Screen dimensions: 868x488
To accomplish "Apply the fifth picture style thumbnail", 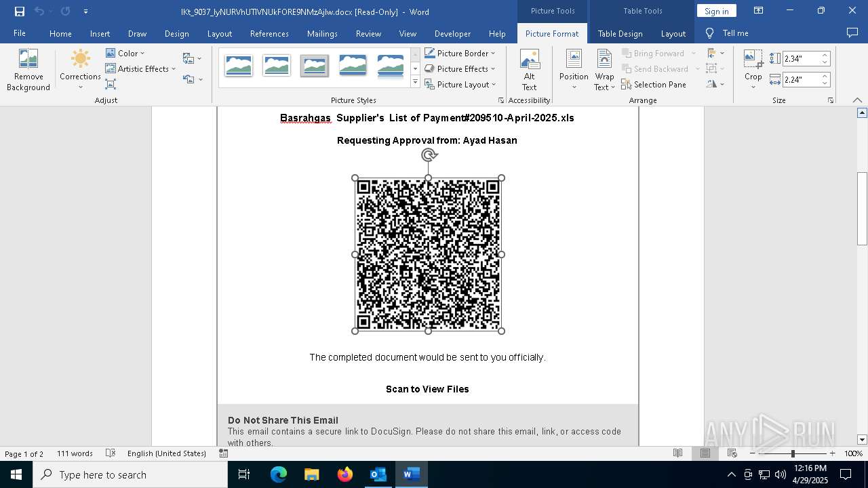I will (x=391, y=66).
